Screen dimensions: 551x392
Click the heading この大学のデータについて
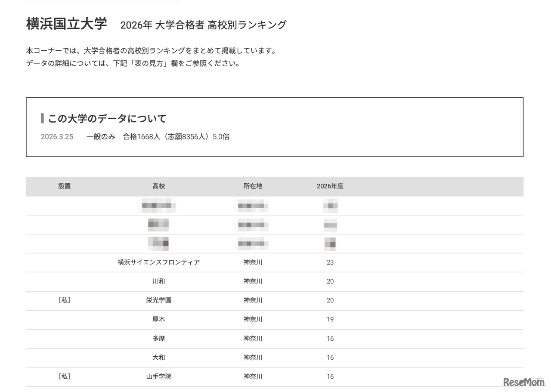point(107,118)
